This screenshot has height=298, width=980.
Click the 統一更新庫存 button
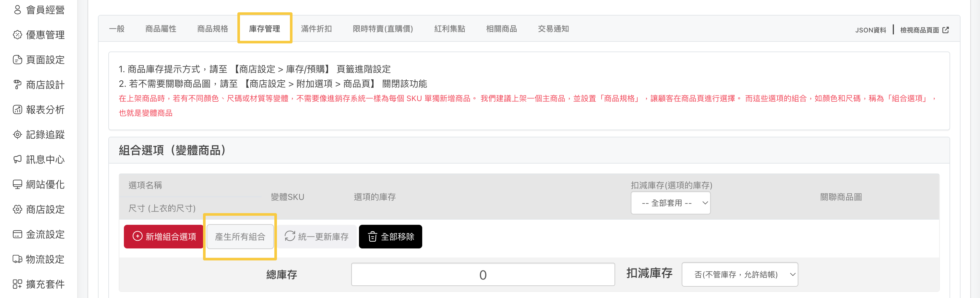pyautogui.click(x=317, y=236)
